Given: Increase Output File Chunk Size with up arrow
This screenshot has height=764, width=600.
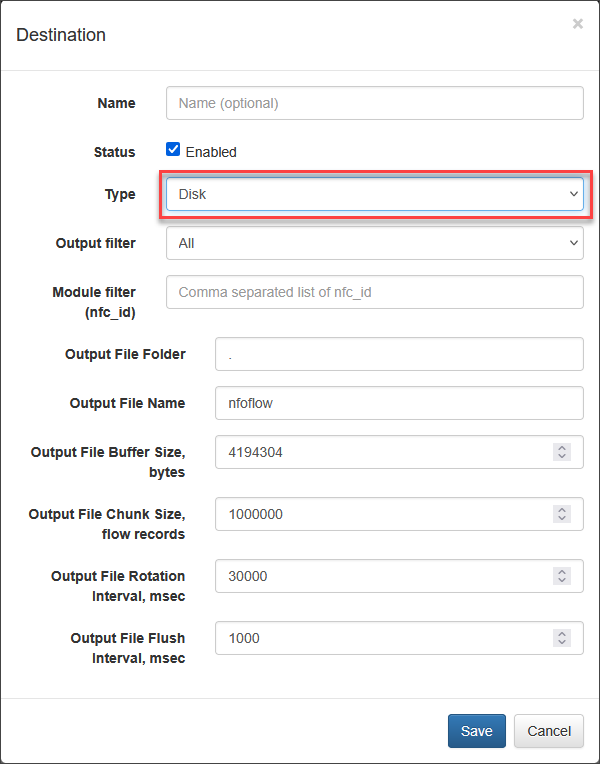Looking at the screenshot, I should (561, 510).
